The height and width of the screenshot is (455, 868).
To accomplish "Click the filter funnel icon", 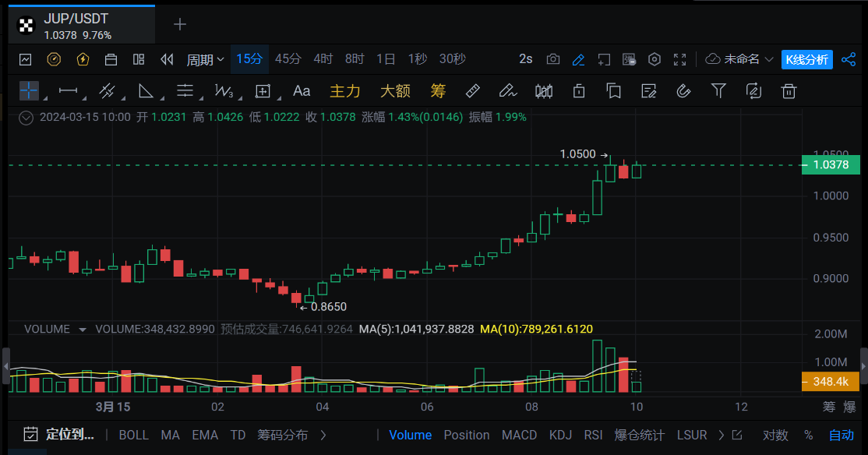I will coord(718,91).
